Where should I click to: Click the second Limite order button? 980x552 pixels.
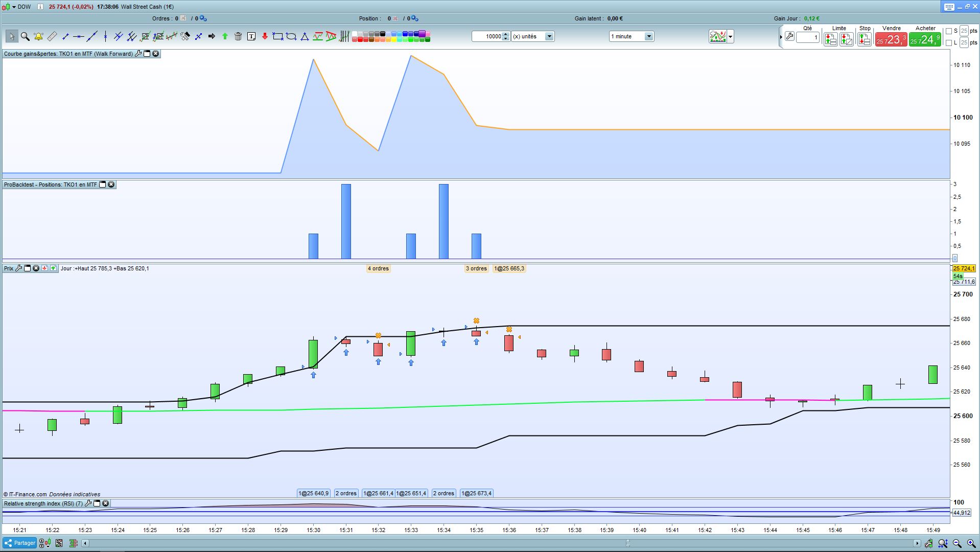click(x=847, y=39)
